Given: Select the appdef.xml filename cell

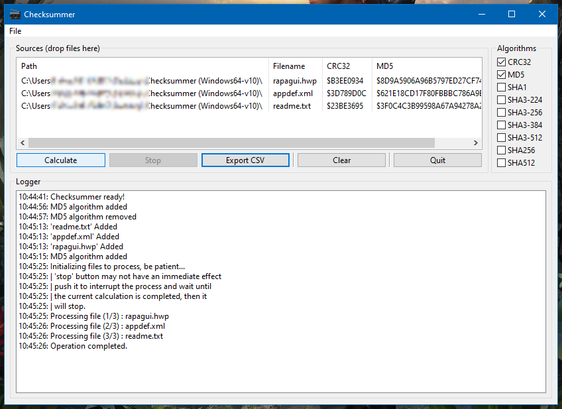Looking at the screenshot, I should coord(293,94).
